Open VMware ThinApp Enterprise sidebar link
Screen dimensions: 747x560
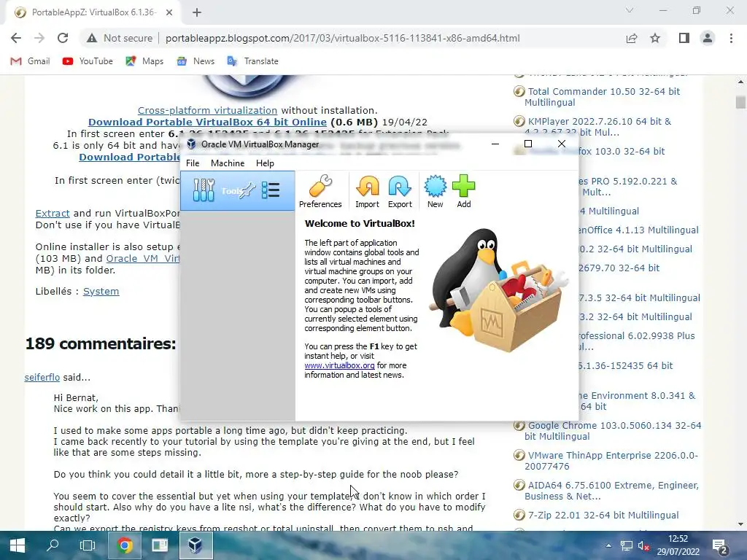611,461
